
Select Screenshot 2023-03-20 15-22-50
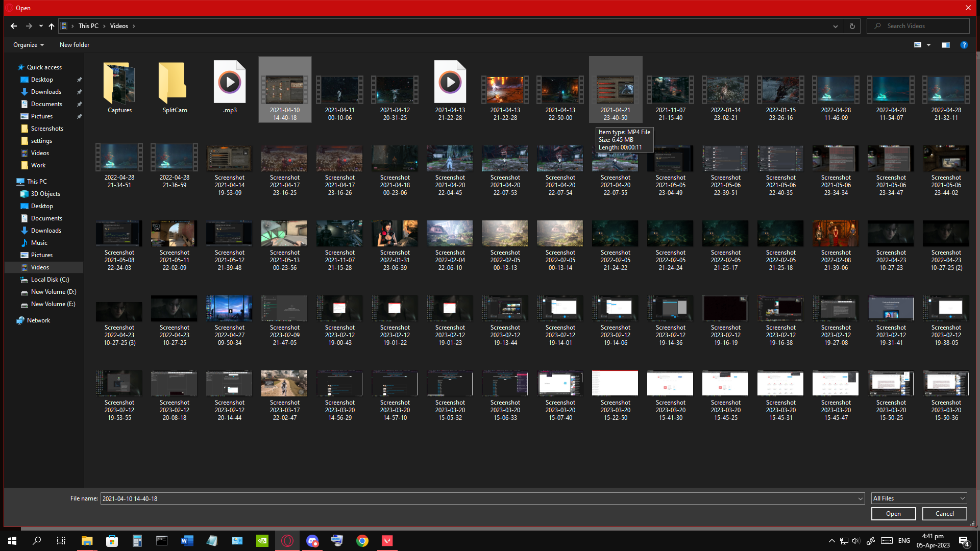616,396
